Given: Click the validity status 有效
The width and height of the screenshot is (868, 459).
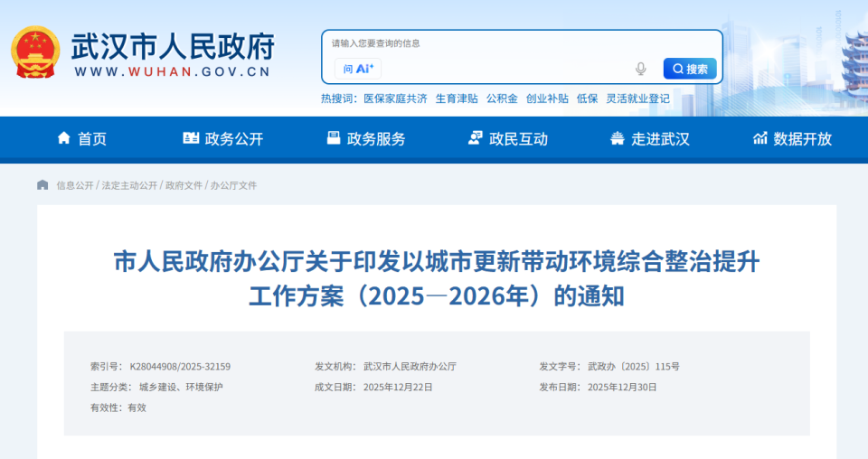Looking at the screenshot, I should (137, 407).
